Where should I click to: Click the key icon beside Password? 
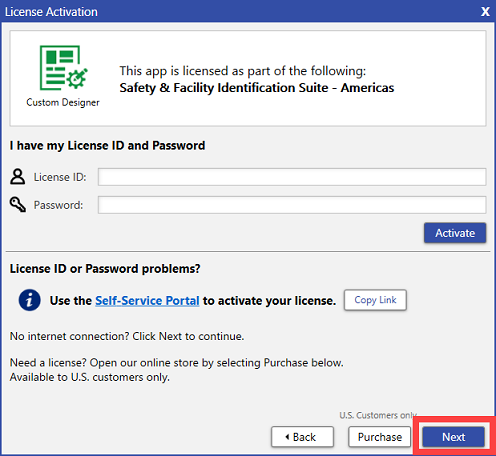(18, 204)
